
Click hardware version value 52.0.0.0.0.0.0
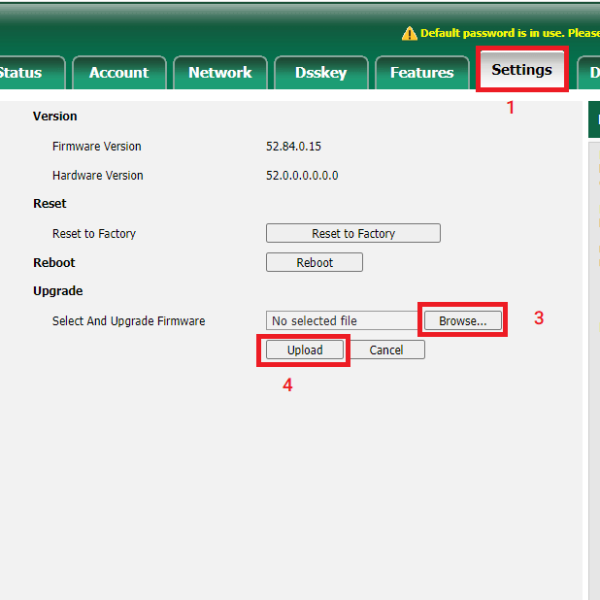pos(302,175)
